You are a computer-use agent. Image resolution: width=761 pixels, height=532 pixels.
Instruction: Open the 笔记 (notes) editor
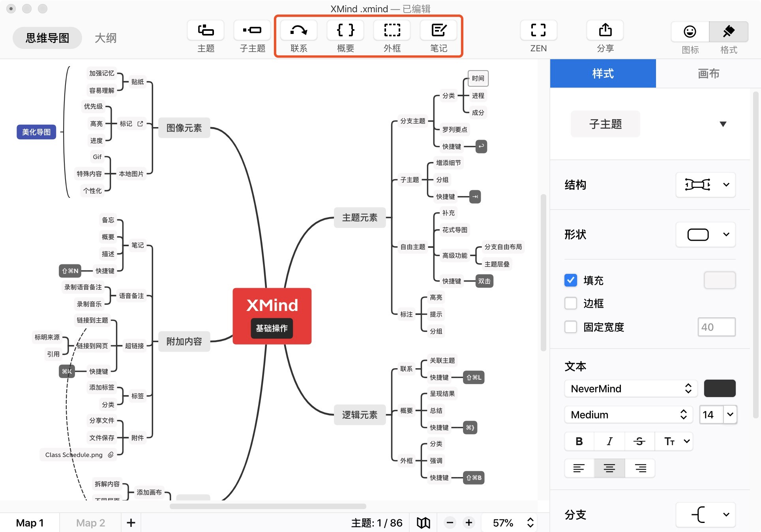point(439,36)
